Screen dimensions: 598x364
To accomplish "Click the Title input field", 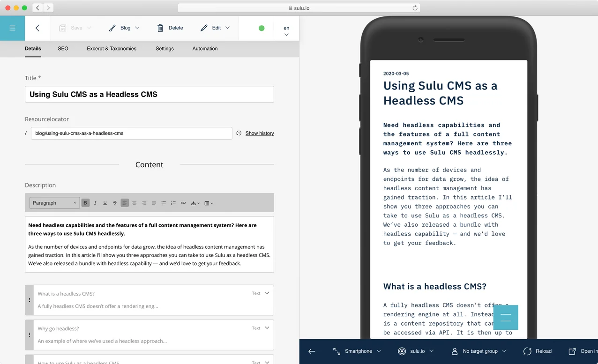I will pos(149,94).
